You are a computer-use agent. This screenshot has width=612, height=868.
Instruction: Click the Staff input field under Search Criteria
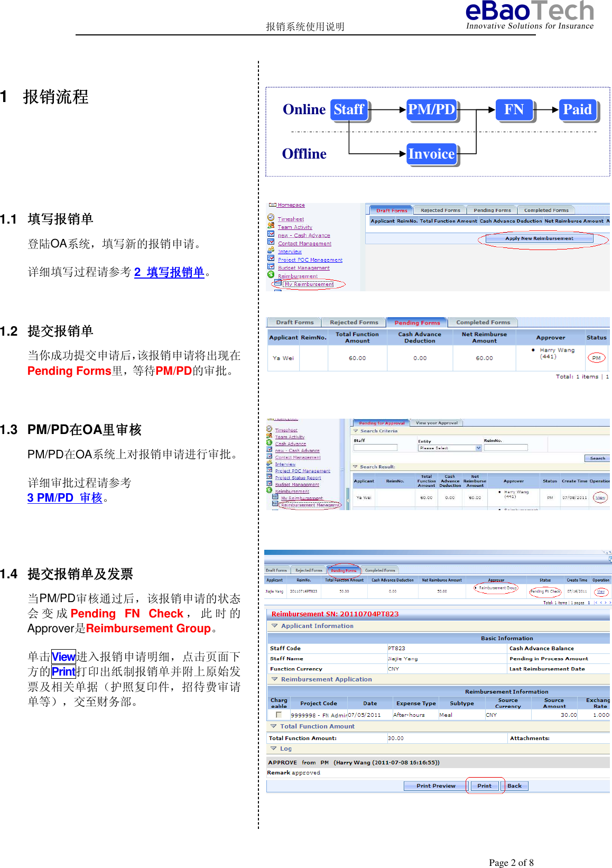click(x=375, y=448)
